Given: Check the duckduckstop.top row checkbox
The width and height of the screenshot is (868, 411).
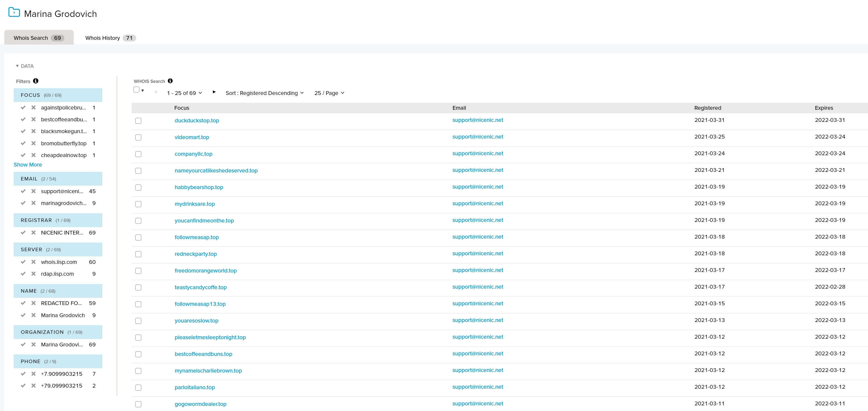Looking at the screenshot, I should pos(138,121).
